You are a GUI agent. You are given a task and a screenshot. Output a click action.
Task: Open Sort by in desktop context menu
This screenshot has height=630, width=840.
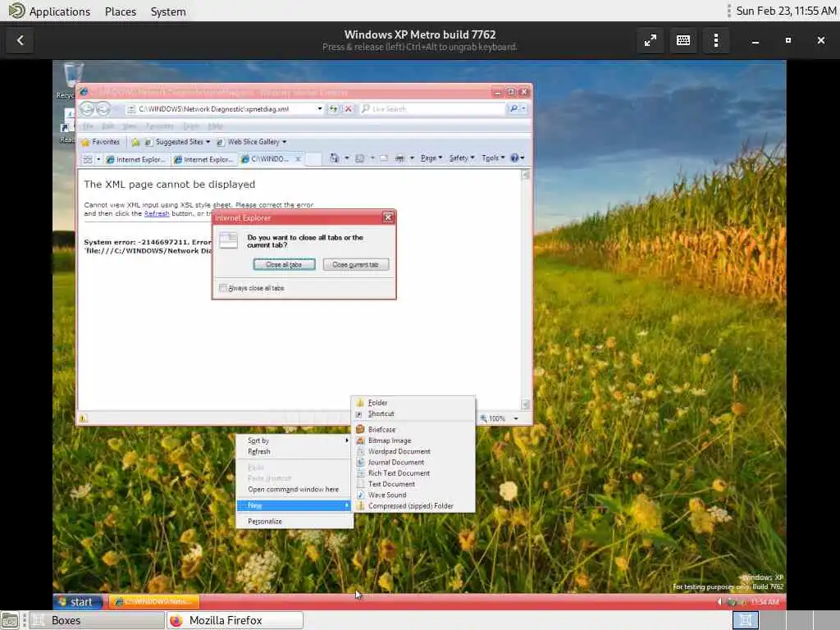(x=294, y=441)
